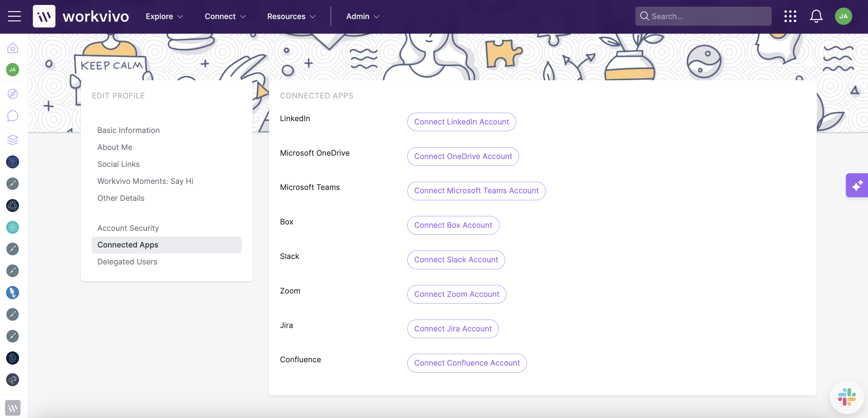Go to the home feed icon in the sidebar

click(x=12, y=48)
